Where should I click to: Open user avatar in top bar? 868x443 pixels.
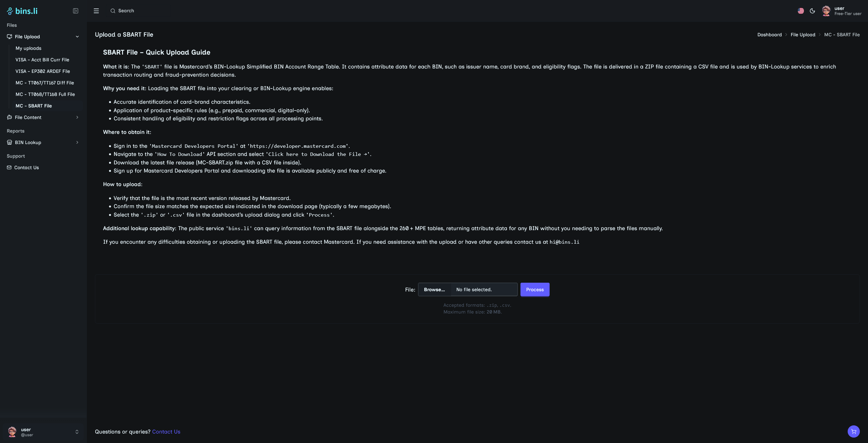(x=826, y=11)
